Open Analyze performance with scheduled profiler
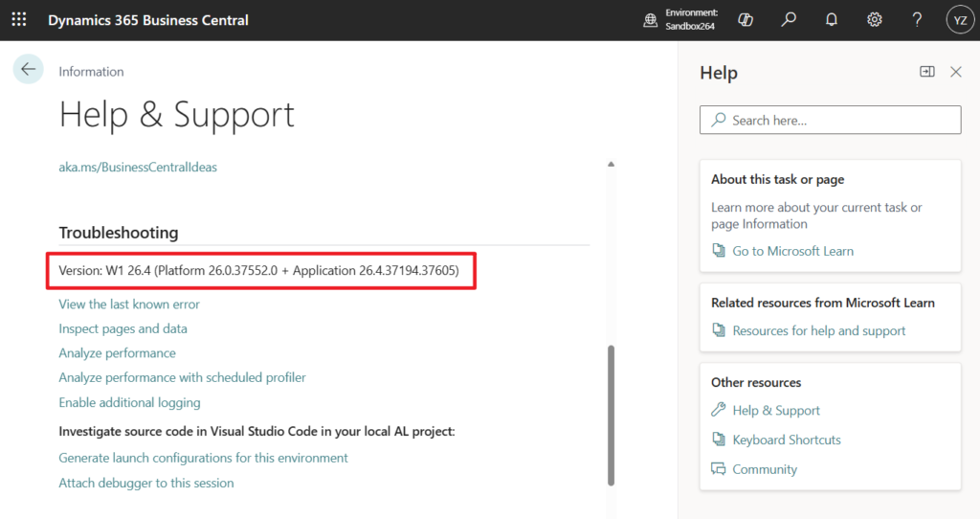Viewport: 980px width, 519px height. 182,377
